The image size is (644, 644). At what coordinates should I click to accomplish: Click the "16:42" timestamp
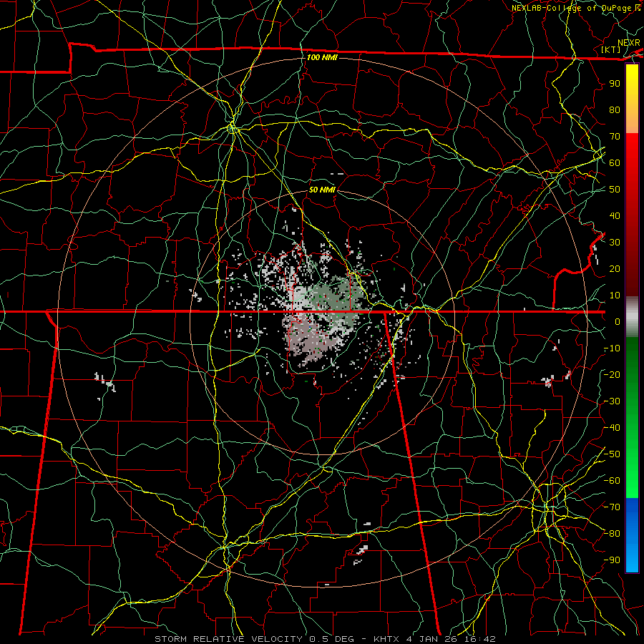(479, 639)
